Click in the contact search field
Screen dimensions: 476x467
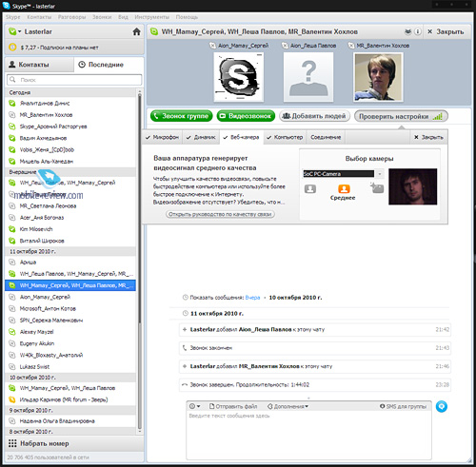(74, 80)
